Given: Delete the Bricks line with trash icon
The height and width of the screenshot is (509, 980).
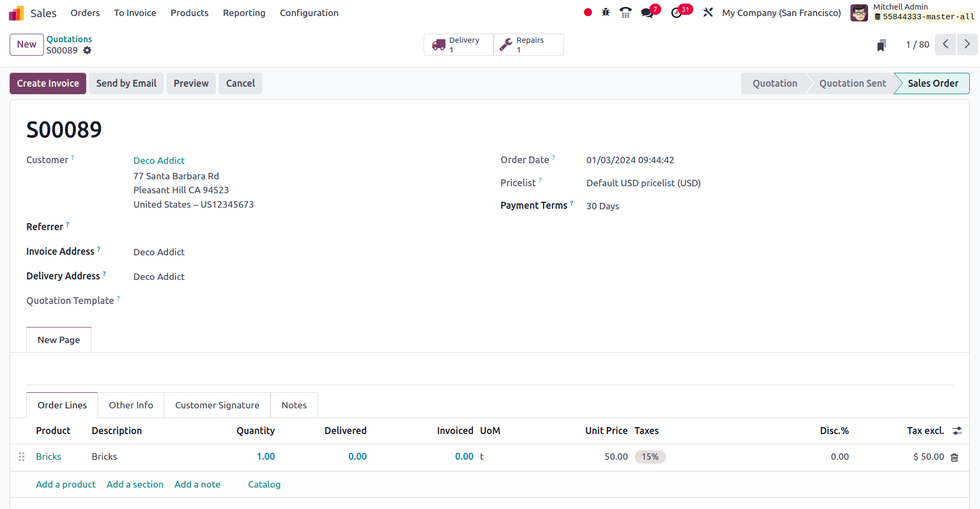Looking at the screenshot, I should tap(954, 457).
